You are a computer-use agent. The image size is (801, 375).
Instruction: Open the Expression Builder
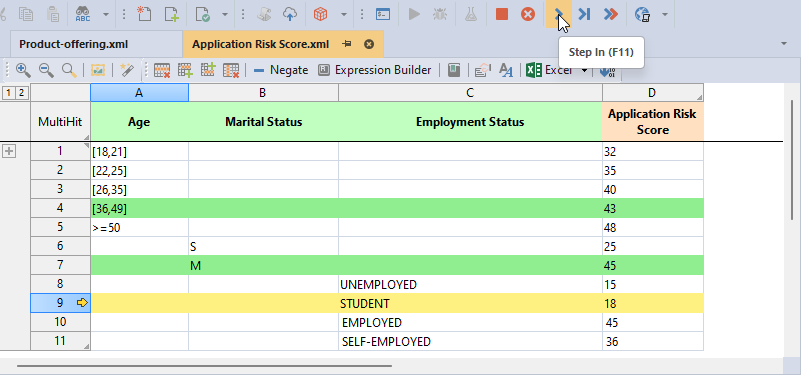click(x=375, y=70)
